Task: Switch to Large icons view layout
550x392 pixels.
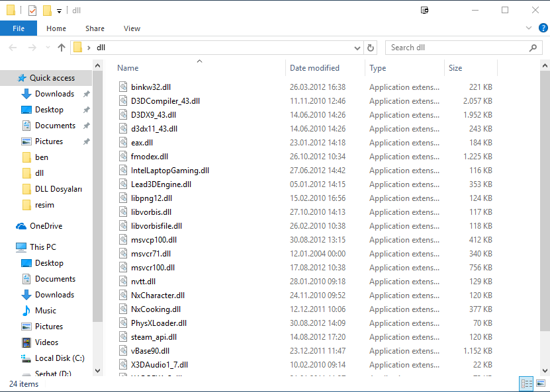Action: (x=540, y=383)
